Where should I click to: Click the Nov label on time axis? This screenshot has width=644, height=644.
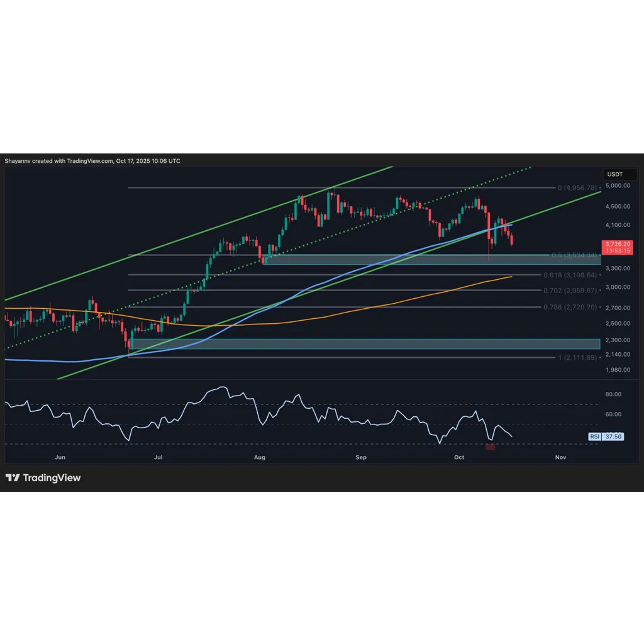tap(560, 457)
